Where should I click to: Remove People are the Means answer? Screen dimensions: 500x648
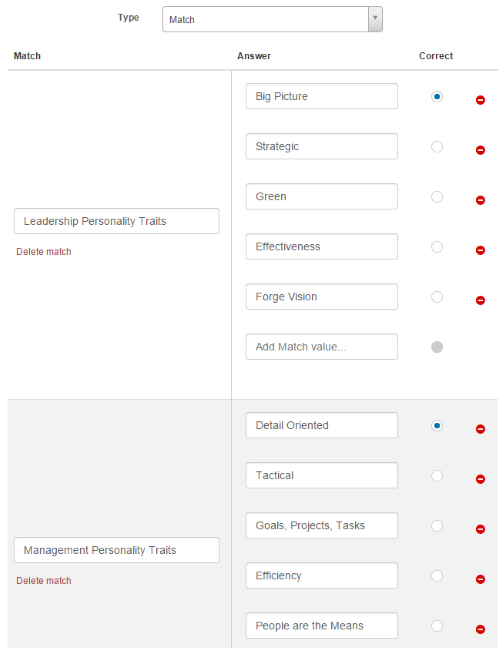(480, 629)
